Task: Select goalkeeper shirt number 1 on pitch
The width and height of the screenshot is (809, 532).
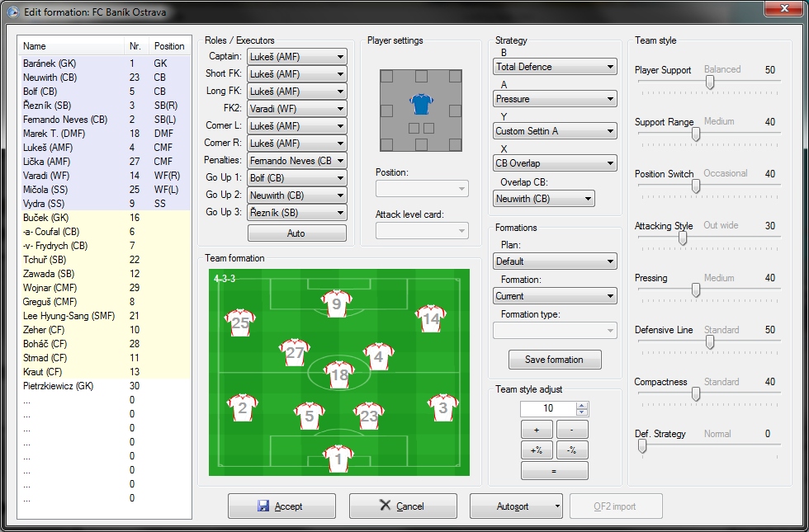Action: click(x=338, y=459)
